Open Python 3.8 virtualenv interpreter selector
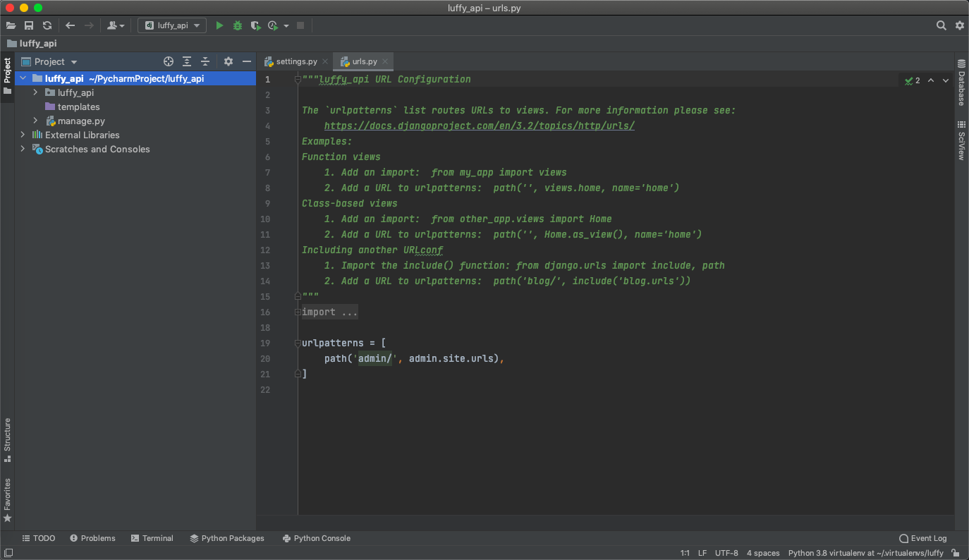Screen dimensions: 969x560 (865, 553)
